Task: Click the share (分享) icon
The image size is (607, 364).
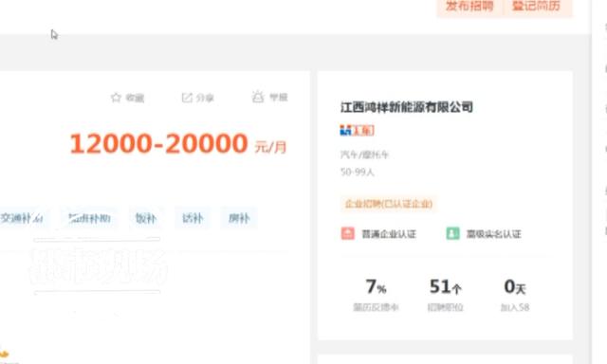Action: [x=187, y=98]
